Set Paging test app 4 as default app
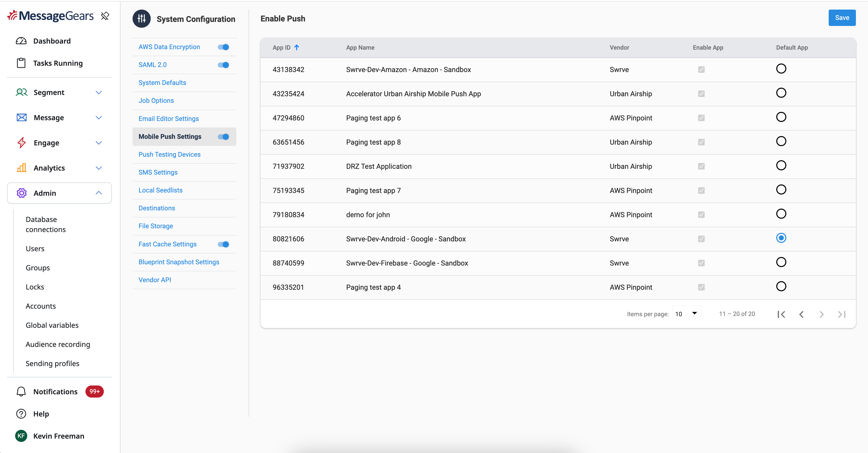Screen dimensions: 868x453 (x=781, y=286)
